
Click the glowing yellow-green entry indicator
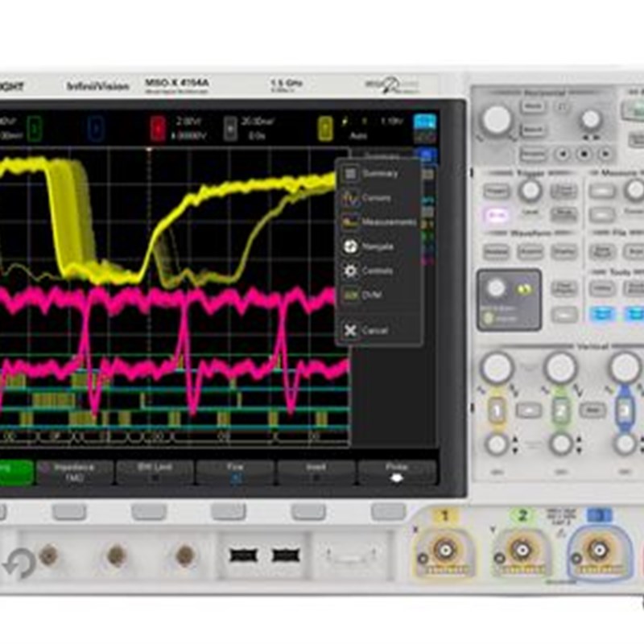pos(524,290)
